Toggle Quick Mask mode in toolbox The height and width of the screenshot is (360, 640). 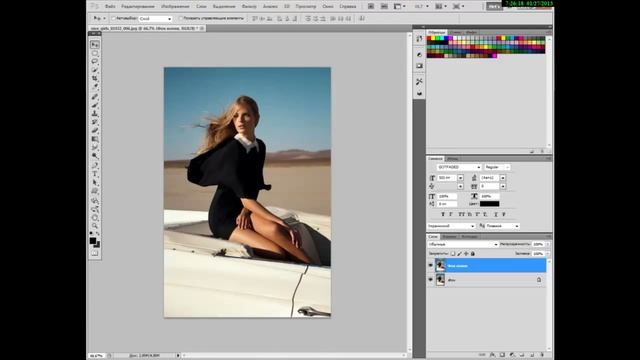tap(95, 253)
